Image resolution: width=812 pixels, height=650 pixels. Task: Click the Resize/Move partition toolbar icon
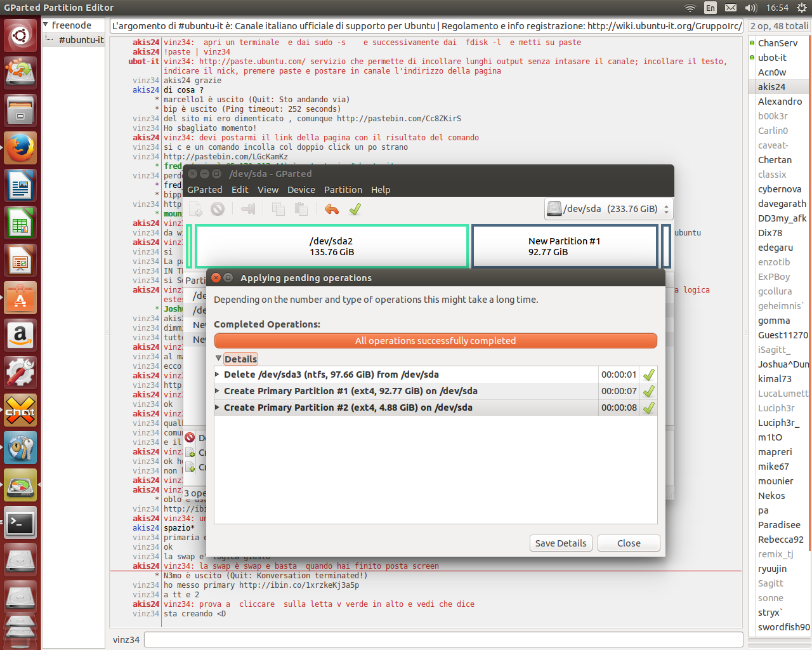[x=248, y=209]
